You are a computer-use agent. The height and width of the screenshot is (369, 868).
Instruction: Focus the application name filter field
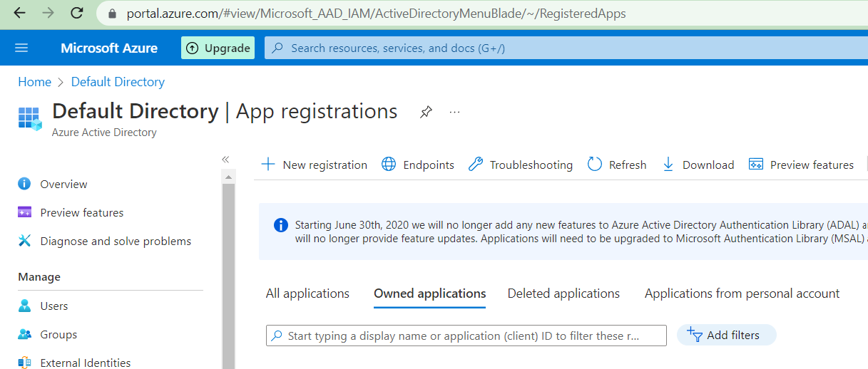[x=466, y=336]
